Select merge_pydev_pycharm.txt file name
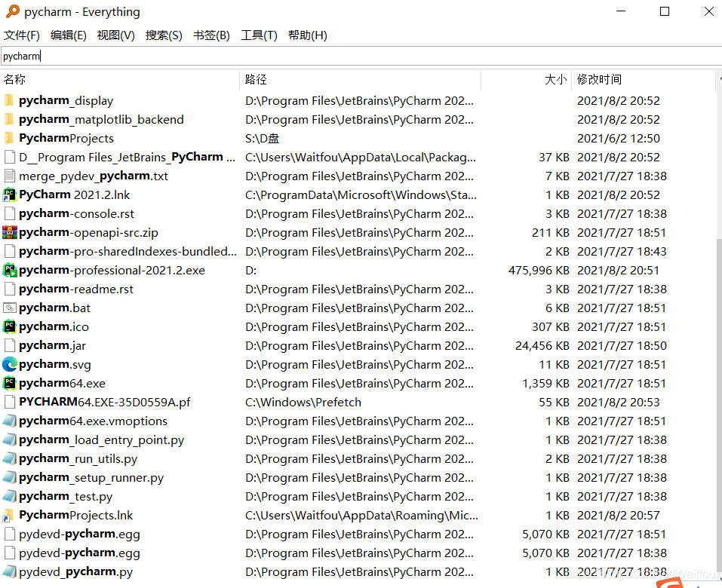 click(x=94, y=176)
